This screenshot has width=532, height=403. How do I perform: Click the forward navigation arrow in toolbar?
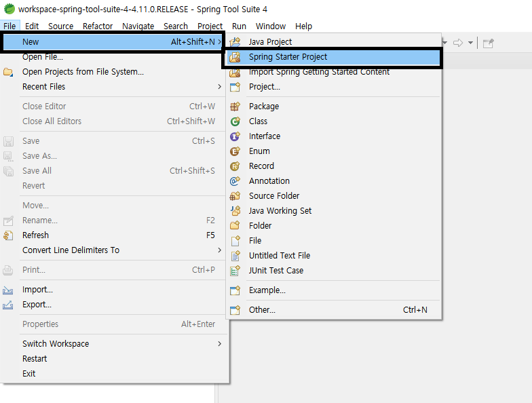tap(458, 43)
